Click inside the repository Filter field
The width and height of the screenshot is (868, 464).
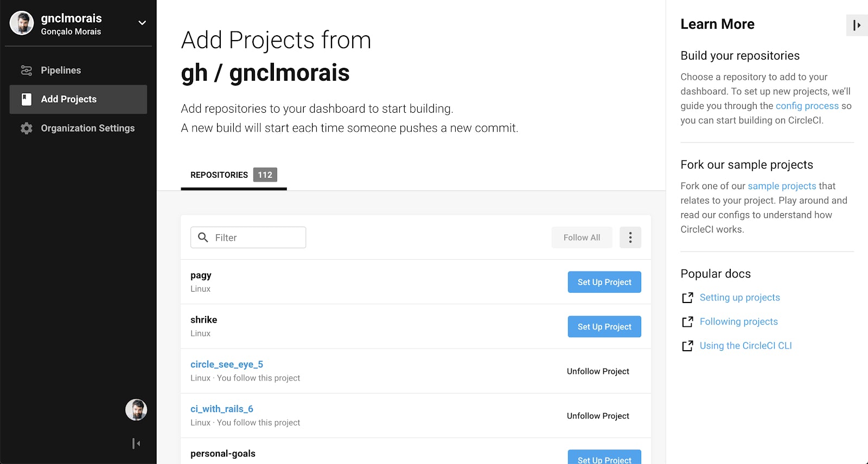(x=255, y=237)
